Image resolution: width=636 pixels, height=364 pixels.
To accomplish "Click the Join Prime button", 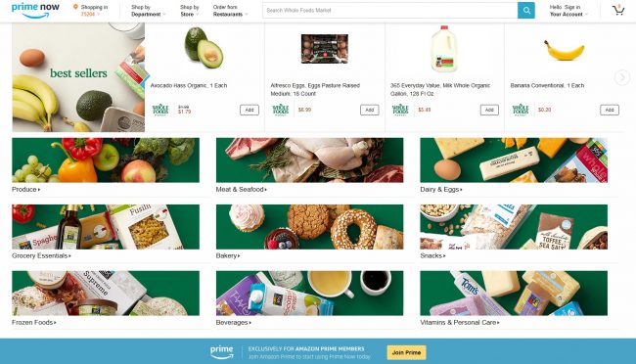I will [x=406, y=352].
